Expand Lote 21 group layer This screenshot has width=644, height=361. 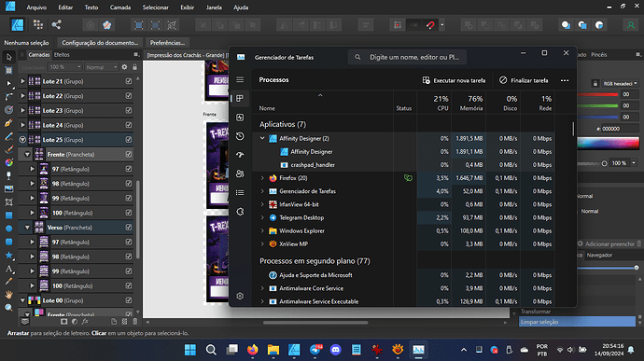22,81
